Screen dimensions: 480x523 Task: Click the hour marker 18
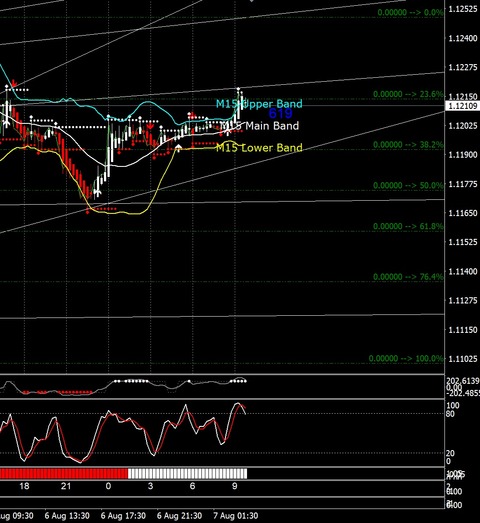(24, 486)
